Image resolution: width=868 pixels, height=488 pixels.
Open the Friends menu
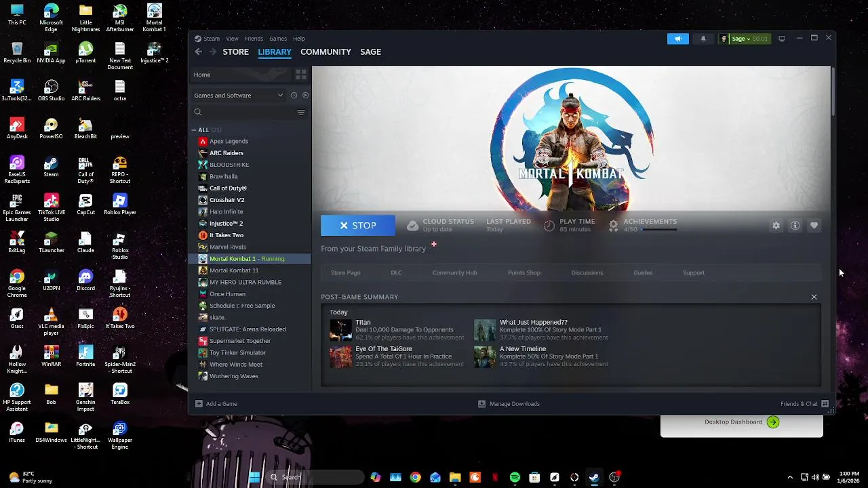(x=254, y=39)
